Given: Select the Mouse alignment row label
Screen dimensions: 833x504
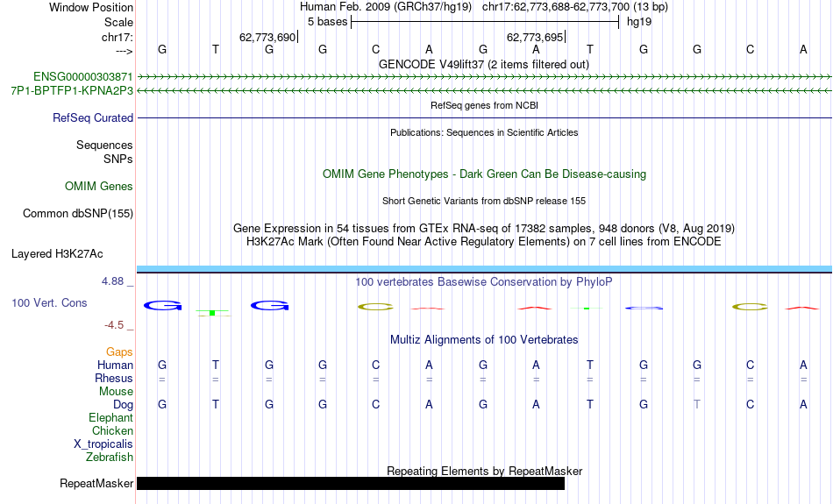Looking at the screenshot, I should [x=116, y=392].
